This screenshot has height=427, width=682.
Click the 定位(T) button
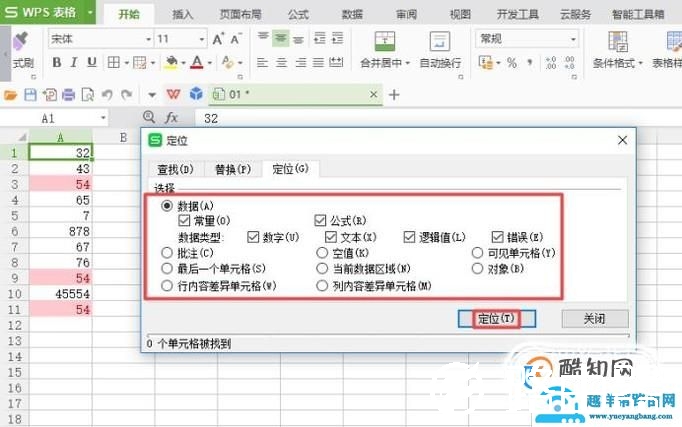496,319
